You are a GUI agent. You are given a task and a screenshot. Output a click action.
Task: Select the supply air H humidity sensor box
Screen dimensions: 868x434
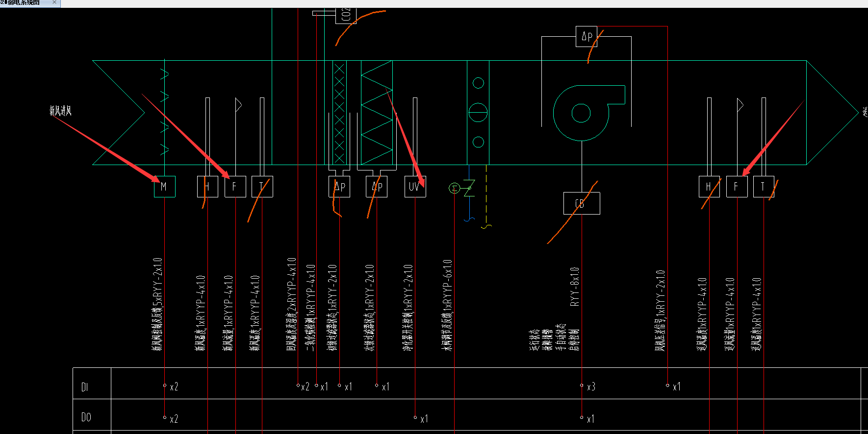pos(709,187)
